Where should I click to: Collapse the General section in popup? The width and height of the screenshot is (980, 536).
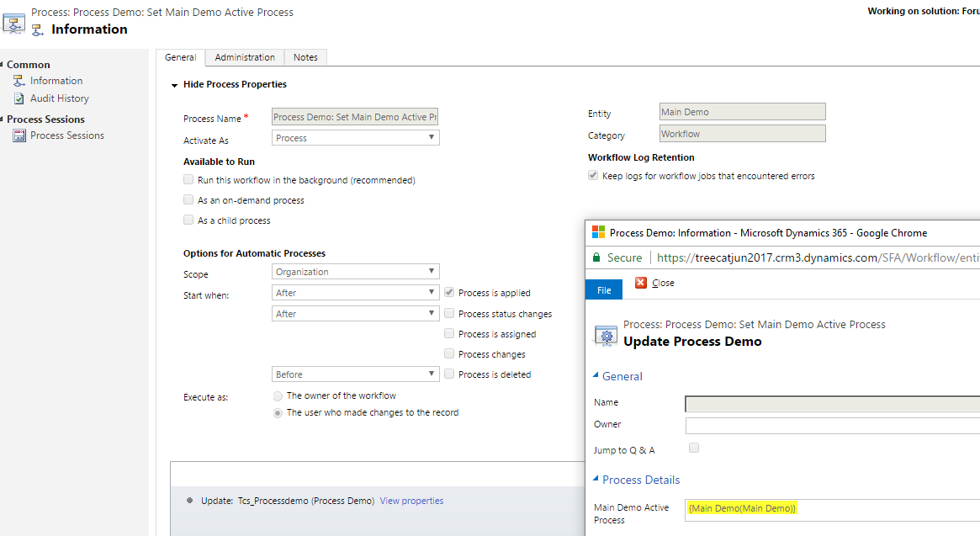pyautogui.click(x=596, y=375)
